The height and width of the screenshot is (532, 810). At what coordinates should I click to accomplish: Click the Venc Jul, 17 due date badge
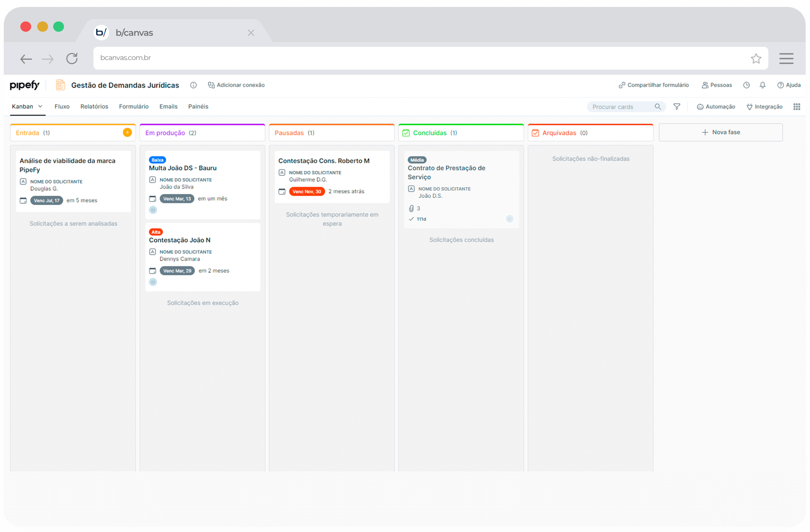coord(47,200)
